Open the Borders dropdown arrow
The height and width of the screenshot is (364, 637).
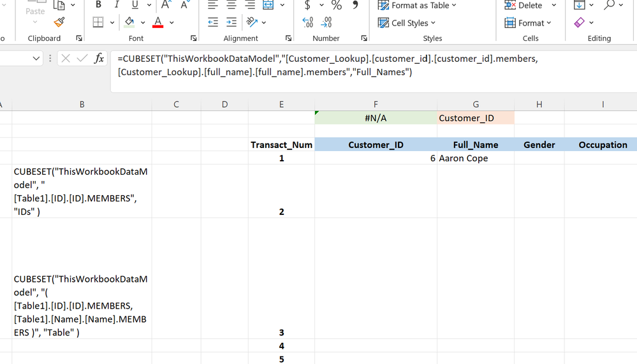(112, 23)
